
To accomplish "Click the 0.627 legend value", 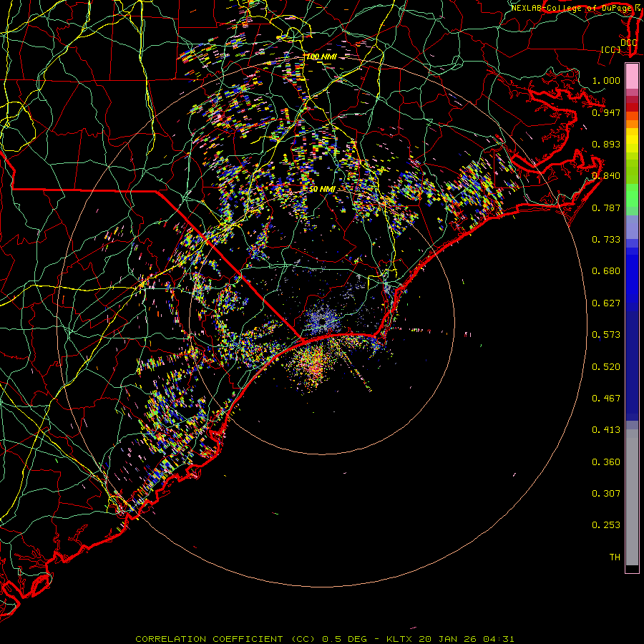I will [x=606, y=303].
